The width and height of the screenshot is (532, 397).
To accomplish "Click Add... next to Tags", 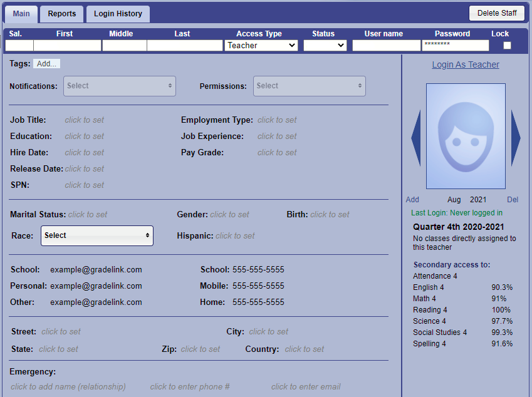I will click(x=46, y=64).
